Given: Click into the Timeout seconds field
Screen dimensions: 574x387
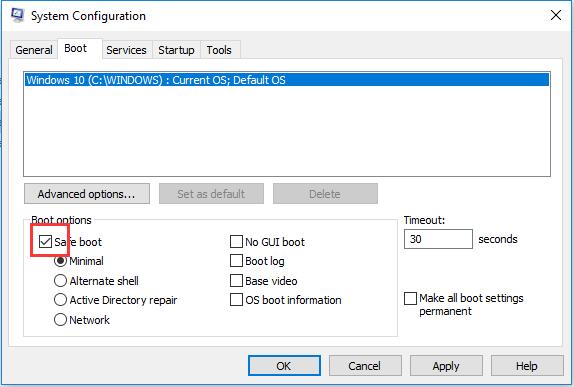Looking at the screenshot, I should click(438, 239).
